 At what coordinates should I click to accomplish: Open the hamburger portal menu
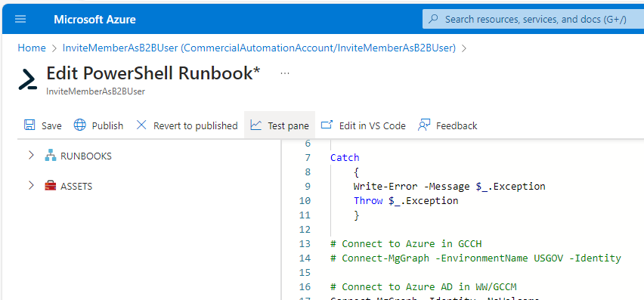point(20,19)
